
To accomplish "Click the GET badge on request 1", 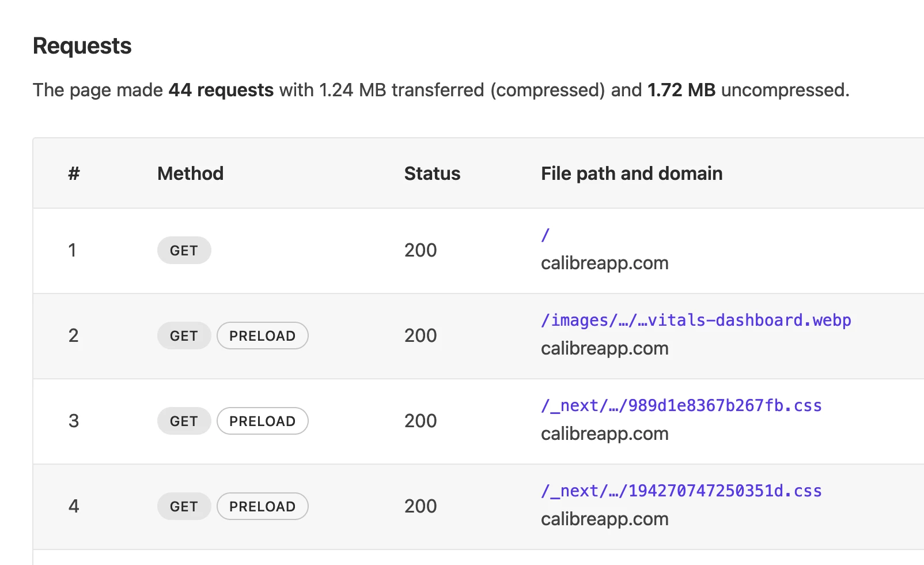I will pyautogui.click(x=184, y=250).
